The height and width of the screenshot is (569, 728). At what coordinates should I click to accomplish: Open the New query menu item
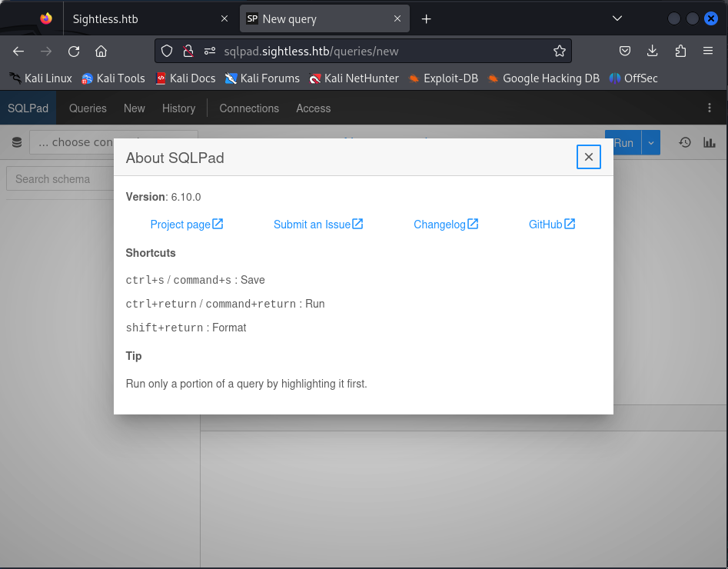(135, 108)
